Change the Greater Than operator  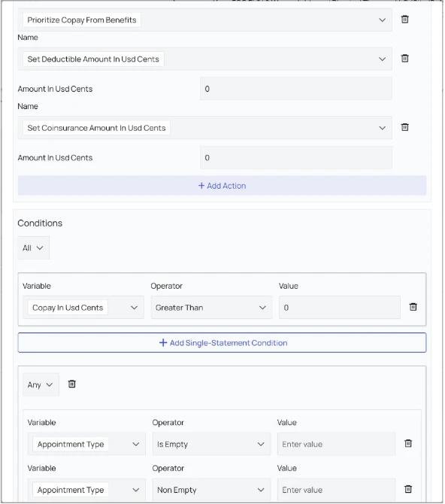(x=211, y=308)
